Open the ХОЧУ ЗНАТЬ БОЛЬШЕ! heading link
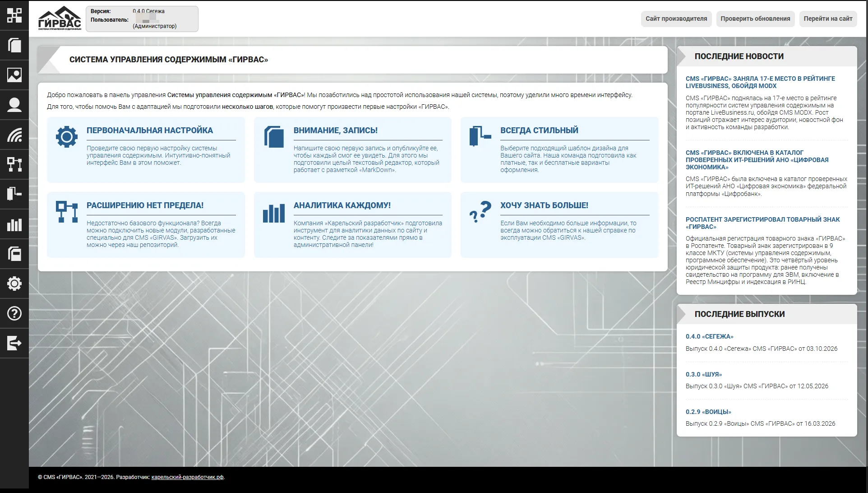This screenshot has width=868, height=493. pyautogui.click(x=544, y=205)
